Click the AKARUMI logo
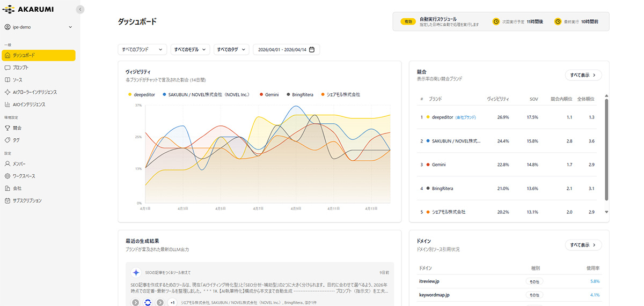 point(27,9)
